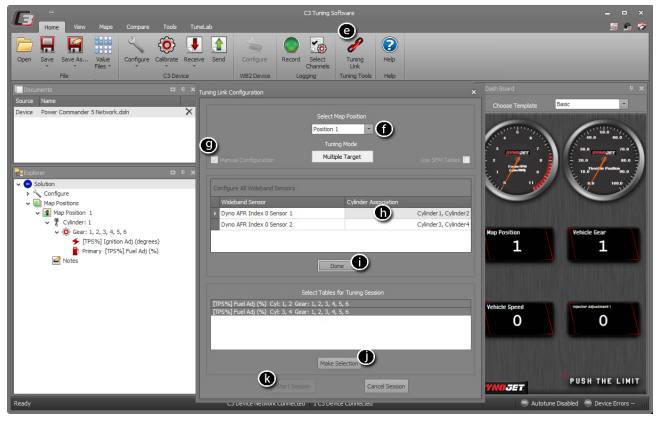
Task: Remove Power Commander 5 Network.dsln document
Action: (x=189, y=112)
